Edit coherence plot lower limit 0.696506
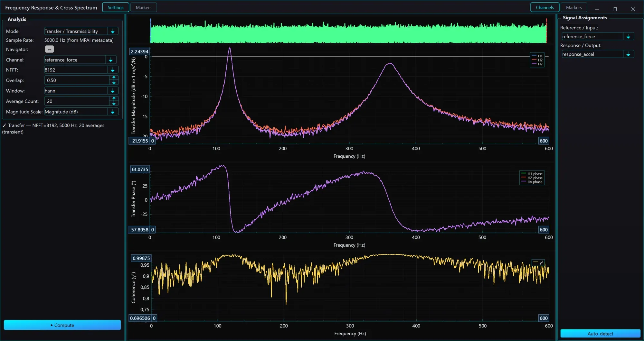The image size is (644, 341). pos(140,318)
